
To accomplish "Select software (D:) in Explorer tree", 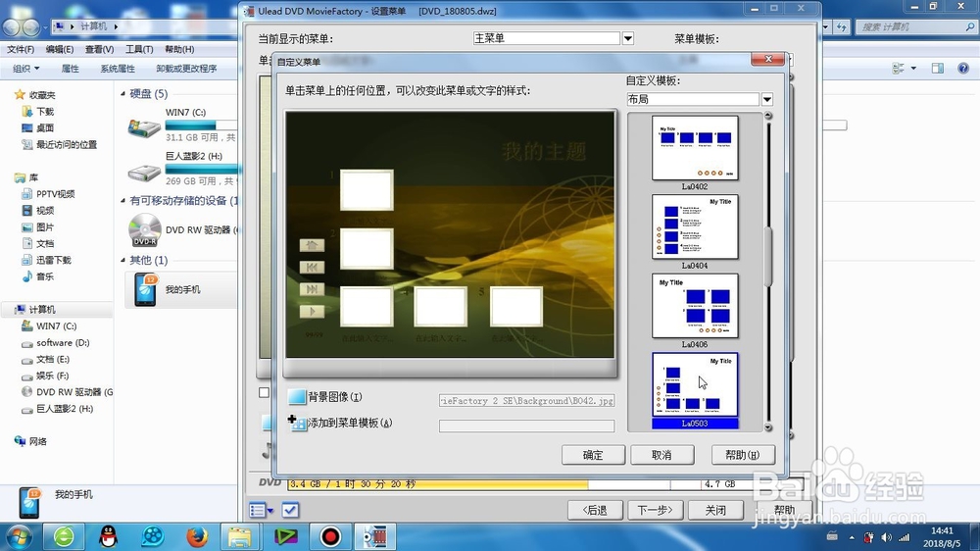I will pos(63,343).
